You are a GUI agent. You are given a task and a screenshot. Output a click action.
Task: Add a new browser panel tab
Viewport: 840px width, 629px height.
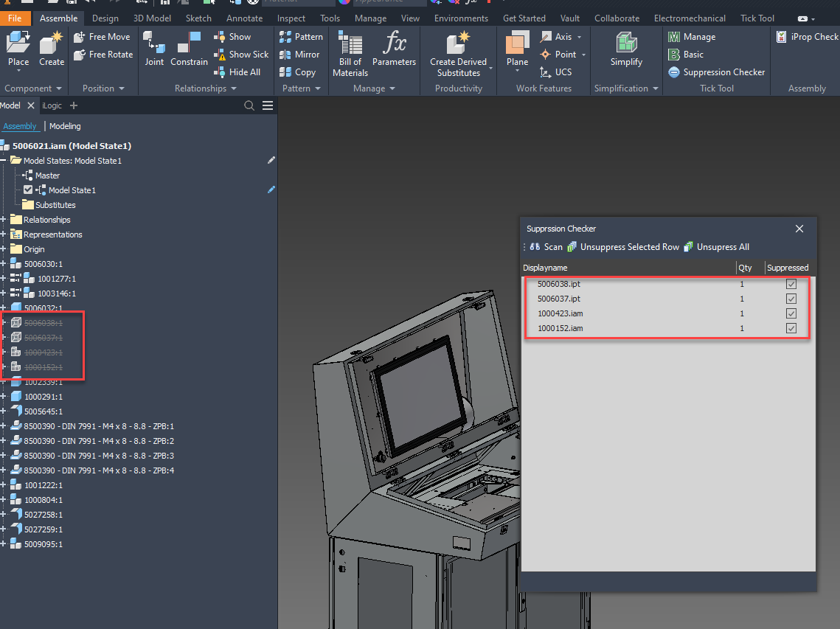coord(74,105)
